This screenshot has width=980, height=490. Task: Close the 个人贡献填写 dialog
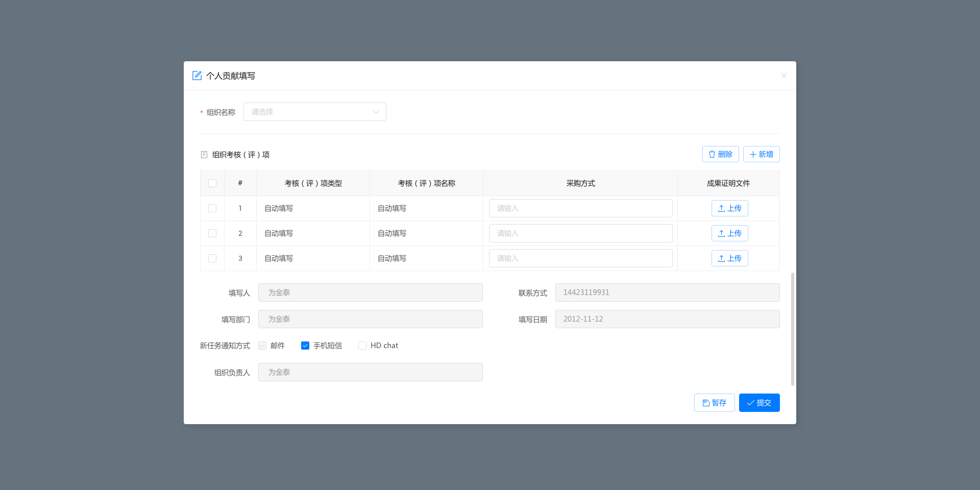click(x=784, y=76)
